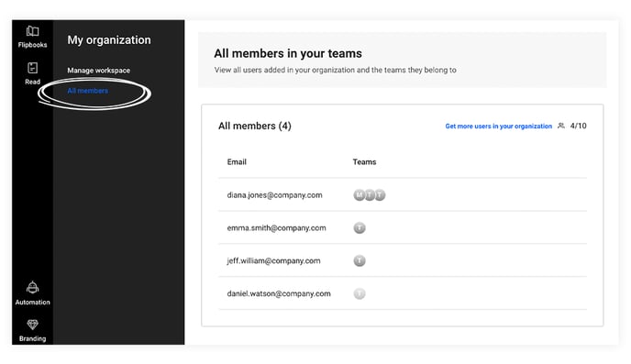Select the emma.smith@company.com email
This screenshot has width=631, height=364.
point(276,228)
